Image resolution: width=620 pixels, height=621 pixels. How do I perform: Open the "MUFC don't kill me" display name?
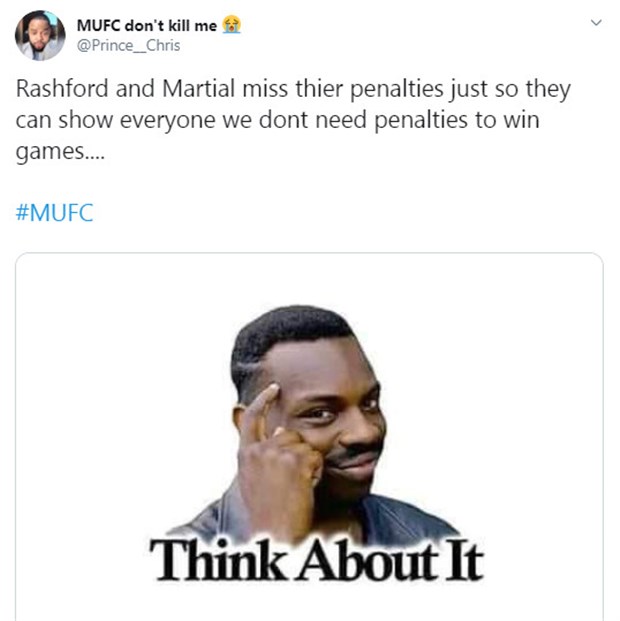tap(147, 26)
